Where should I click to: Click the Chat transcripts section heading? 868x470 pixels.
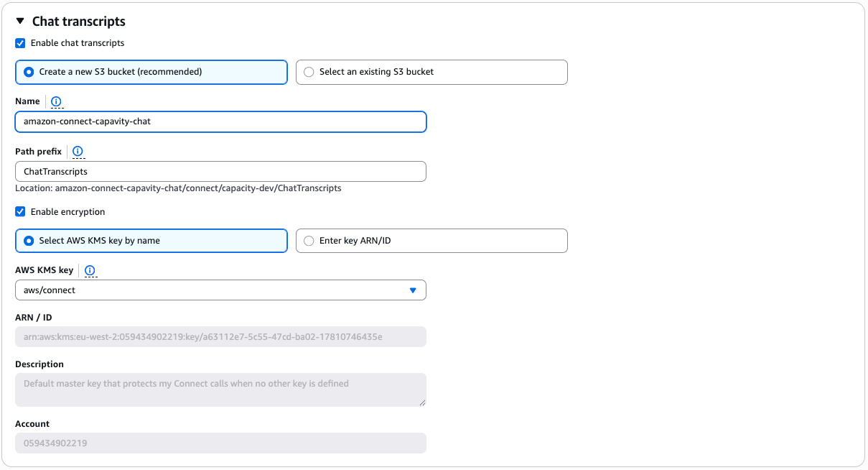coord(79,22)
